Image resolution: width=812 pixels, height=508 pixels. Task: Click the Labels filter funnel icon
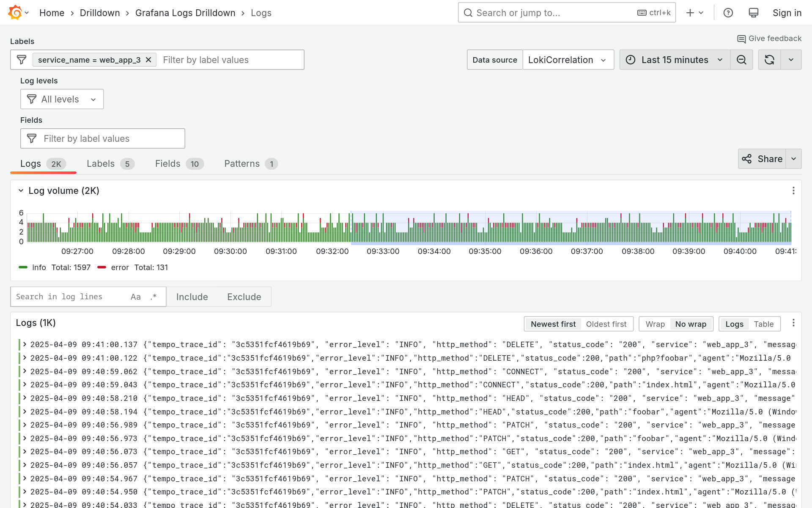(x=22, y=60)
